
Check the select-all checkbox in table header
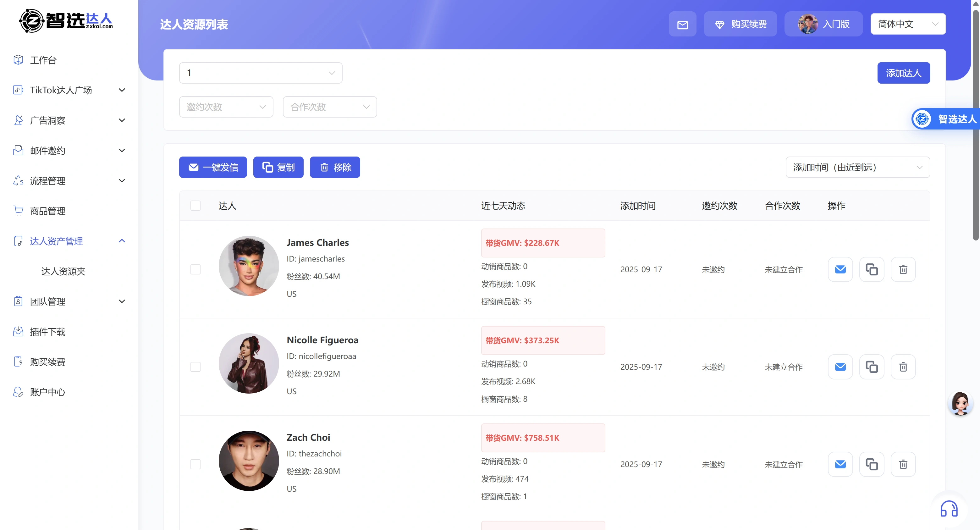tap(195, 206)
